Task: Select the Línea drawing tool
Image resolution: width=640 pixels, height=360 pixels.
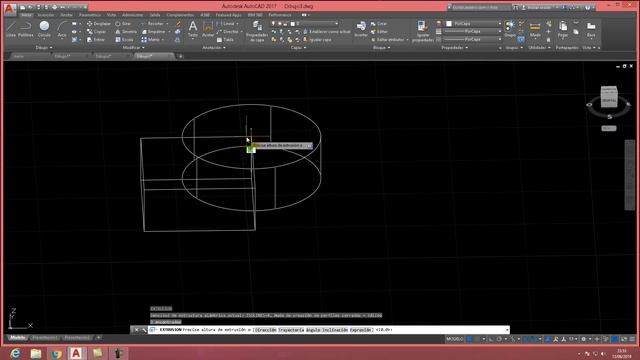Action: [x=11, y=29]
